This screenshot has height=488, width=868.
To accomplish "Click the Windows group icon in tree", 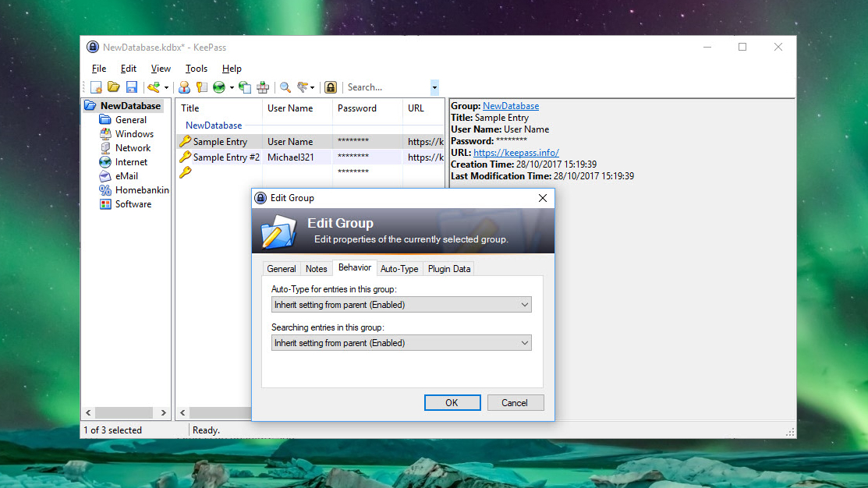I will point(105,133).
